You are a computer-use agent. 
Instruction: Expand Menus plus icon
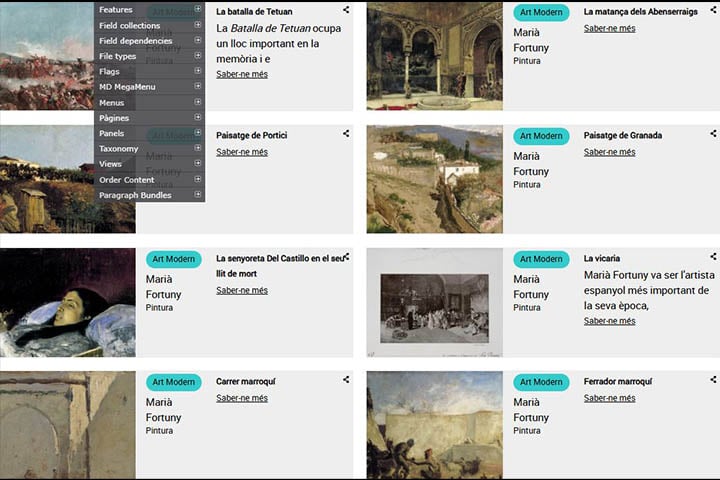[197, 102]
